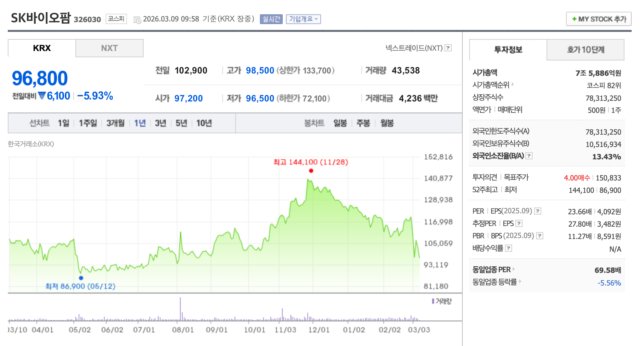The image size is (644, 346).
Task: Click the 코스피 market badge
Action: click(116, 19)
